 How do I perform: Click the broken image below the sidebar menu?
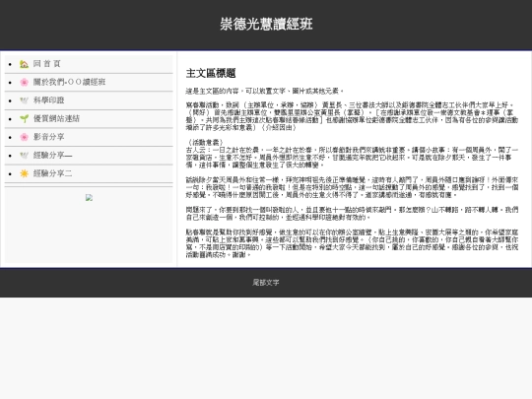(x=89, y=197)
